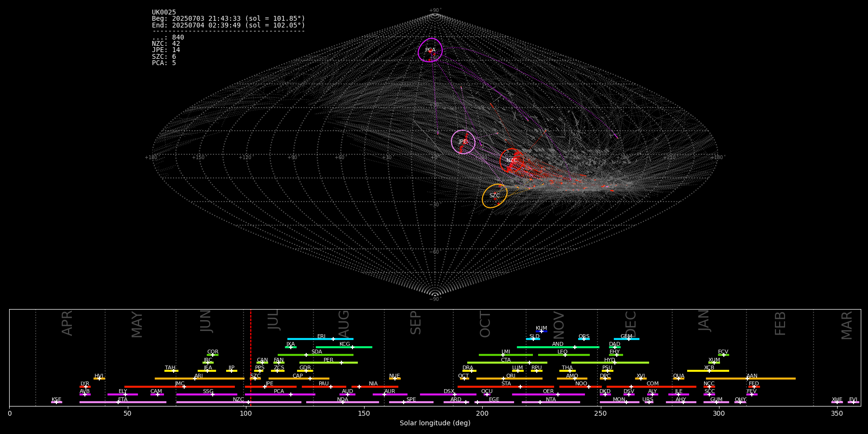Click the JPE radiant circle on the sky map
This screenshot has height=434, width=868.
click(463, 142)
